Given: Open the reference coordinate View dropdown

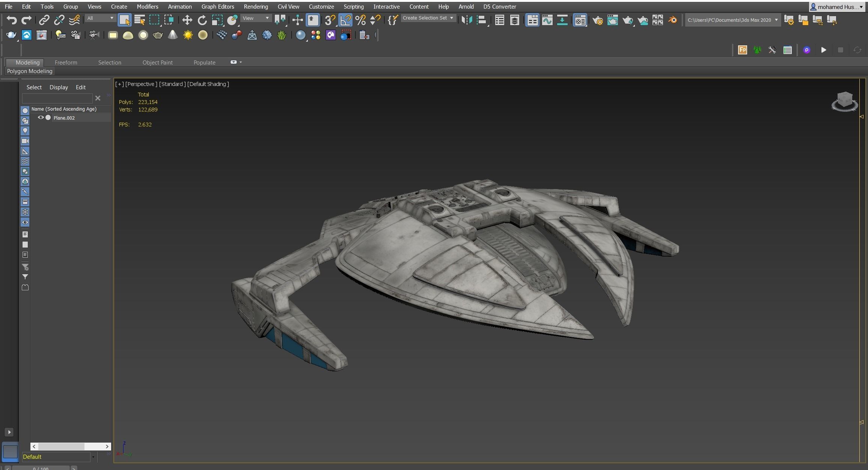Looking at the screenshot, I should coord(256,18).
